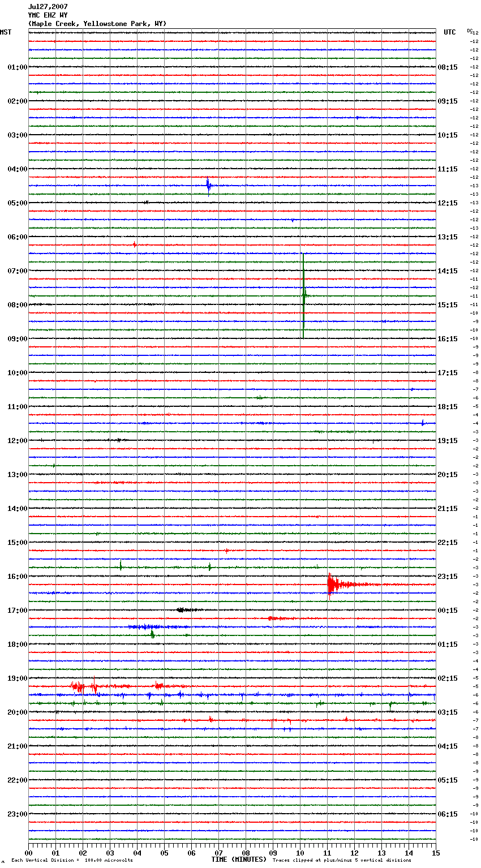This screenshot has width=481, height=868.
Task: Click the blue event wiggle after 04:00 MST
Action: coord(209,186)
